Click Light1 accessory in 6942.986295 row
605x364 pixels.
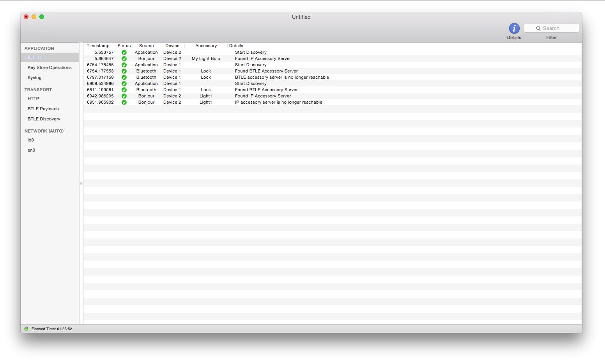tap(206, 96)
